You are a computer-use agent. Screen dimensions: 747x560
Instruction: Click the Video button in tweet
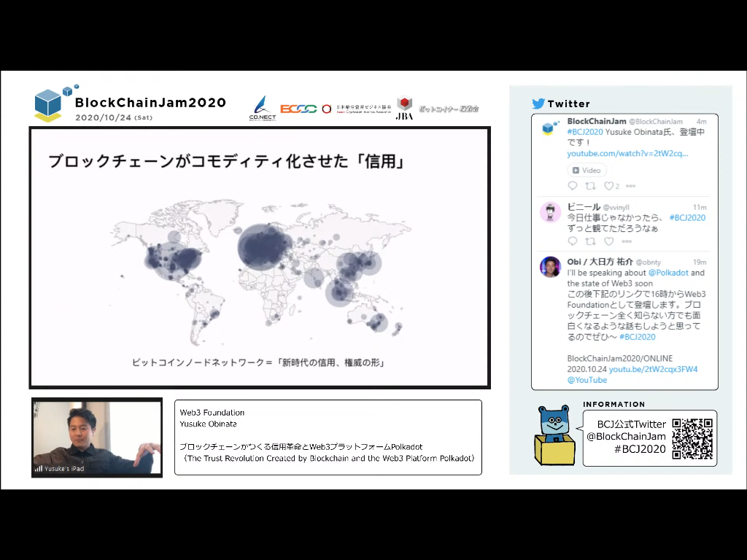[x=587, y=170]
